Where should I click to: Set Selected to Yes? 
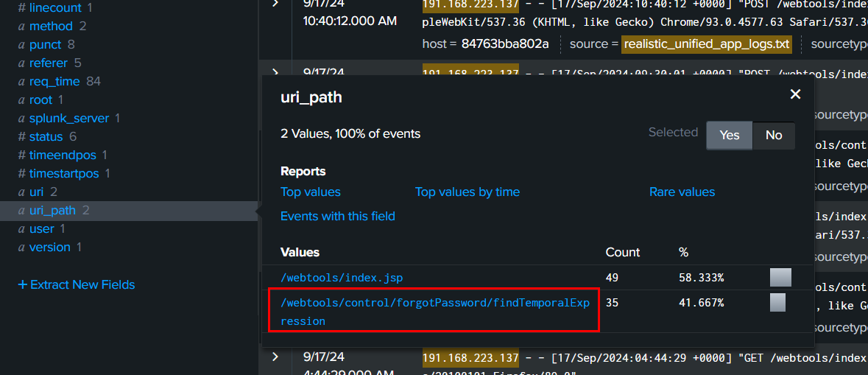pyautogui.click(x=729, y=135)
